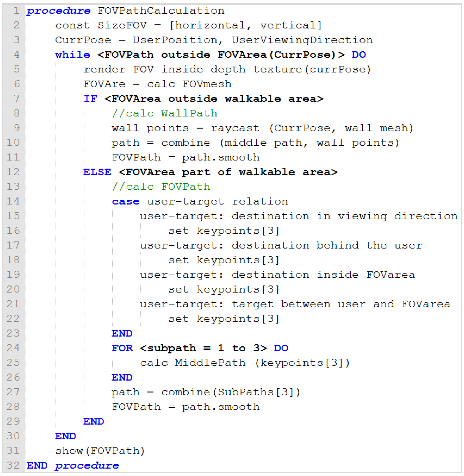Image resolution: width=464 pixels, height=476 pixels.
Task: Click line number 16 in gutter
Action: [x=13, y=231]
